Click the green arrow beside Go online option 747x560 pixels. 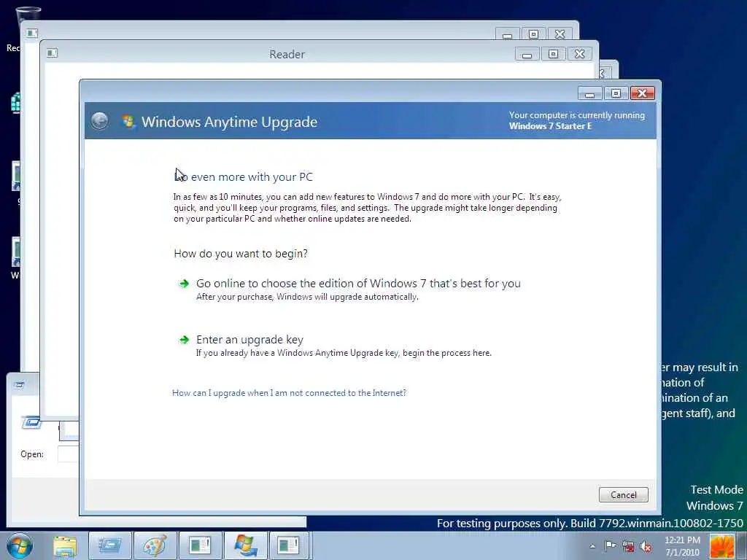point(183,284)
